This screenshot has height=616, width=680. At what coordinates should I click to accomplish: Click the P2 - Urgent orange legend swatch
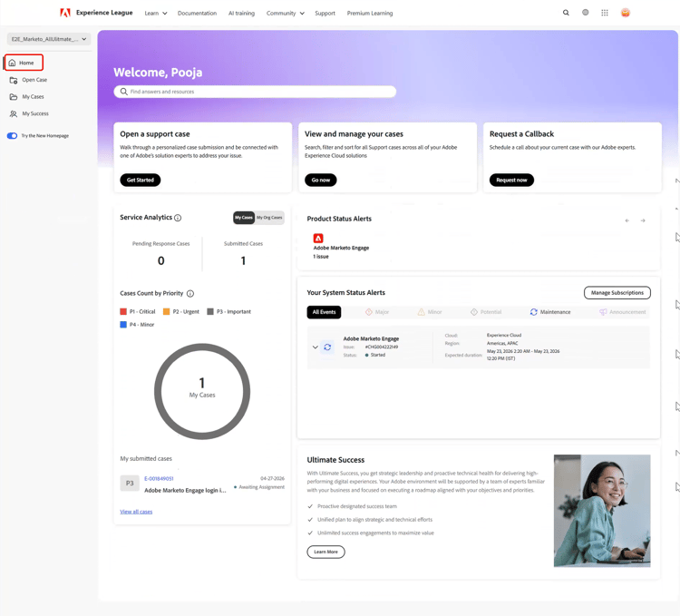(166, 312)
